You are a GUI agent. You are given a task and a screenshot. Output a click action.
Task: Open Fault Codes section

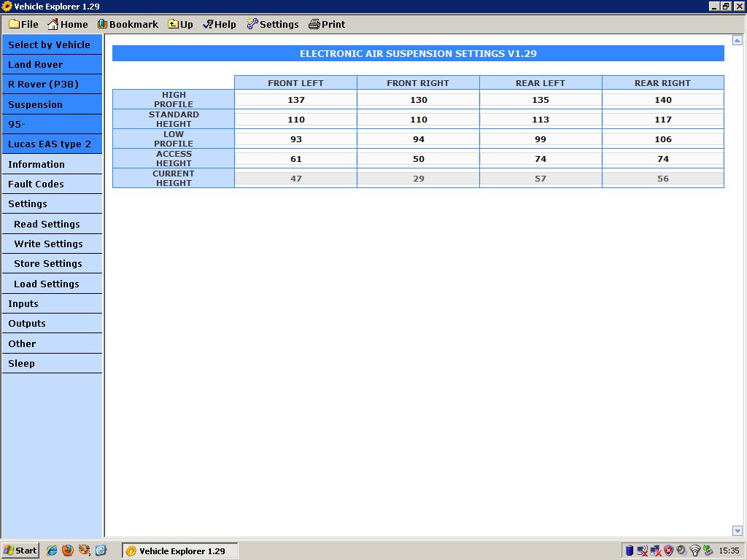click(x=52, y=184)
